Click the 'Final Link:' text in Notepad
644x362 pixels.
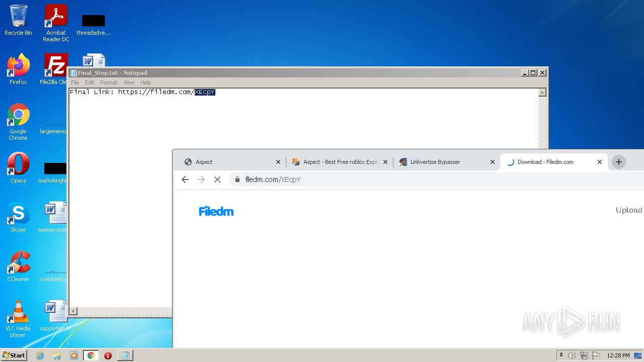coord(92,92)
